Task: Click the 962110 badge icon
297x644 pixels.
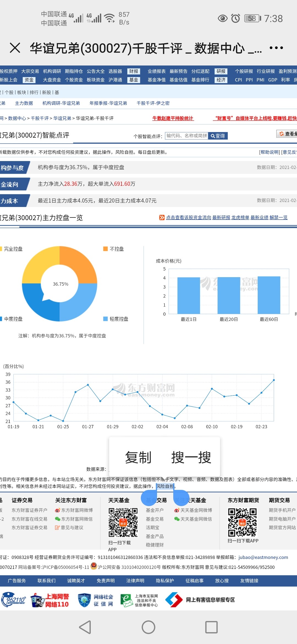Action: [x=14, y=600]
